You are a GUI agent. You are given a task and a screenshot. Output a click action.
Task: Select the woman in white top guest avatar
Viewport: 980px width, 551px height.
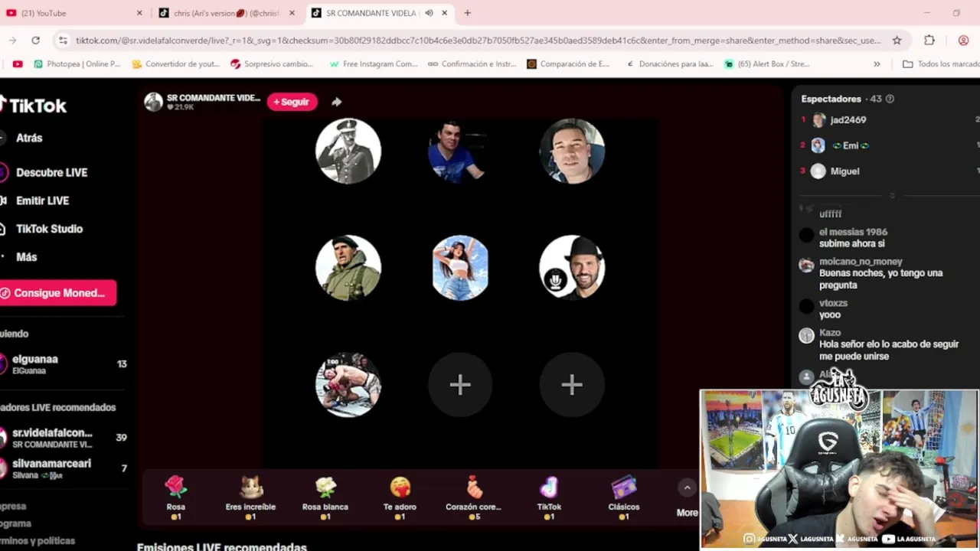click(x=460, y=267)
